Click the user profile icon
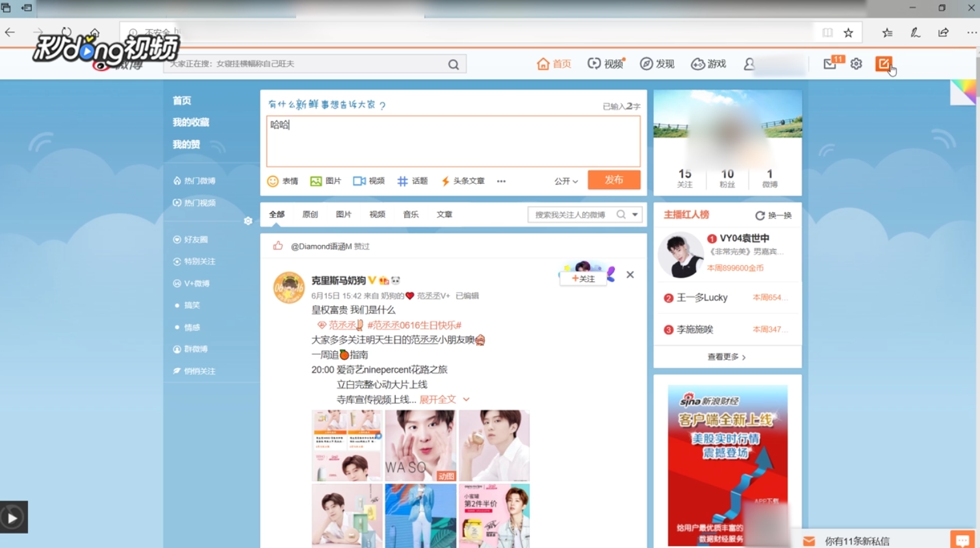Image resolution: width=980 pixels, height=548 pixels. click(749, 64)
